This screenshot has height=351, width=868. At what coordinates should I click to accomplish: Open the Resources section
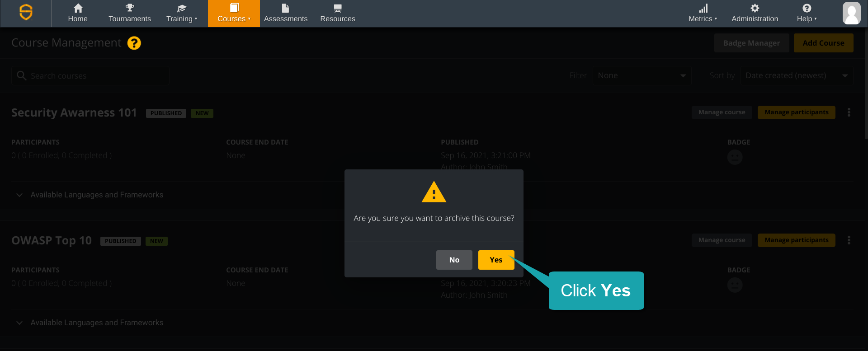coord(338,14)
